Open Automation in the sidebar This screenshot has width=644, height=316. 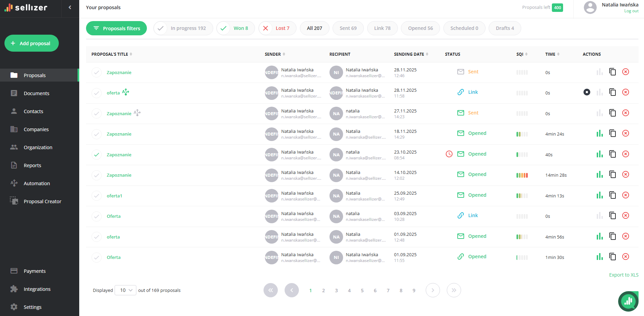point(37,183)
